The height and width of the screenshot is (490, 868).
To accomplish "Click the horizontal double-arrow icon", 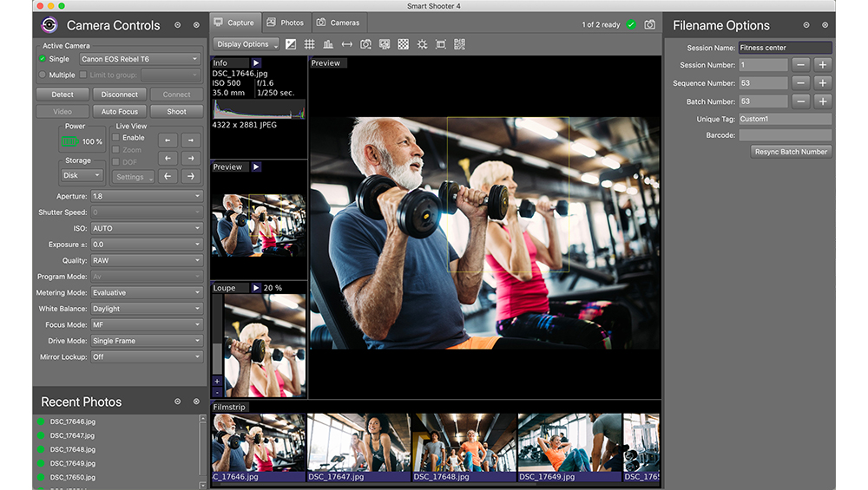I will click(x=347, y=44).
